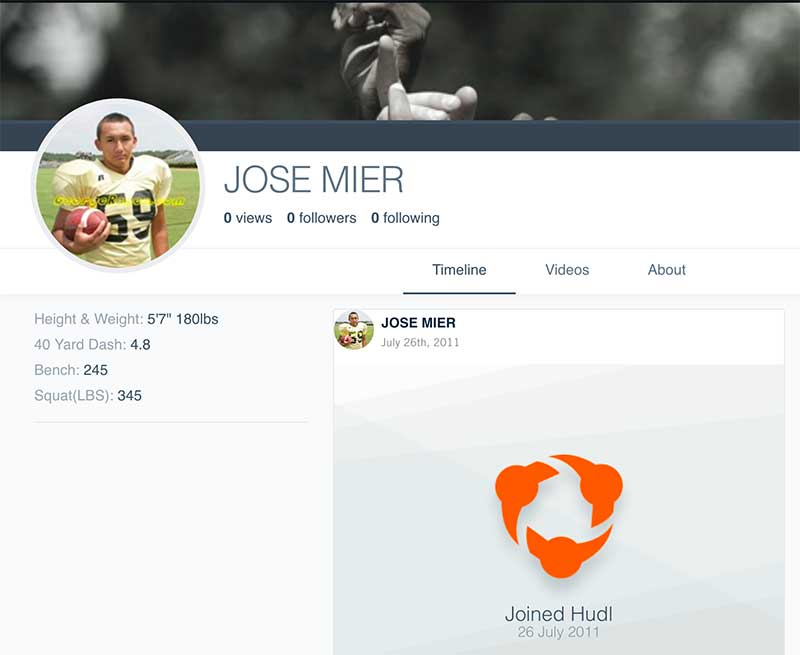Click the orange Hudl logo icon
Screen dimensions: 800x655
[x=559, y=516]
